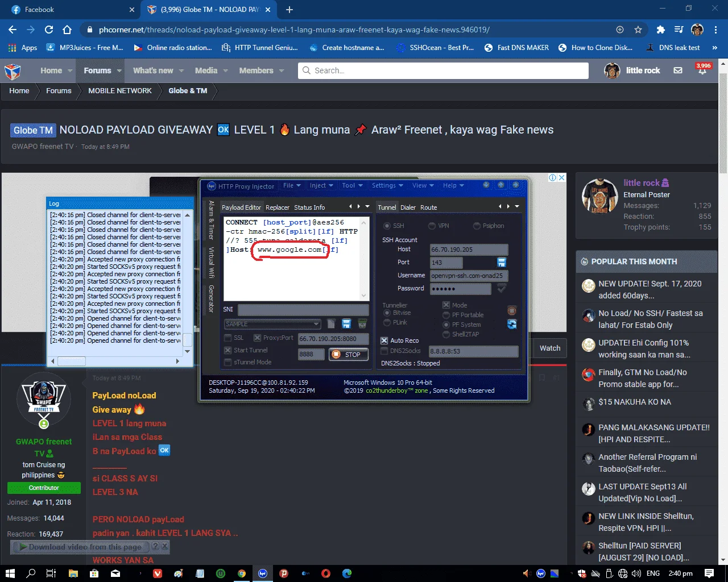Switch to the Dialer tab
Viewport: 728px width, 582px height.
point(408,207)
